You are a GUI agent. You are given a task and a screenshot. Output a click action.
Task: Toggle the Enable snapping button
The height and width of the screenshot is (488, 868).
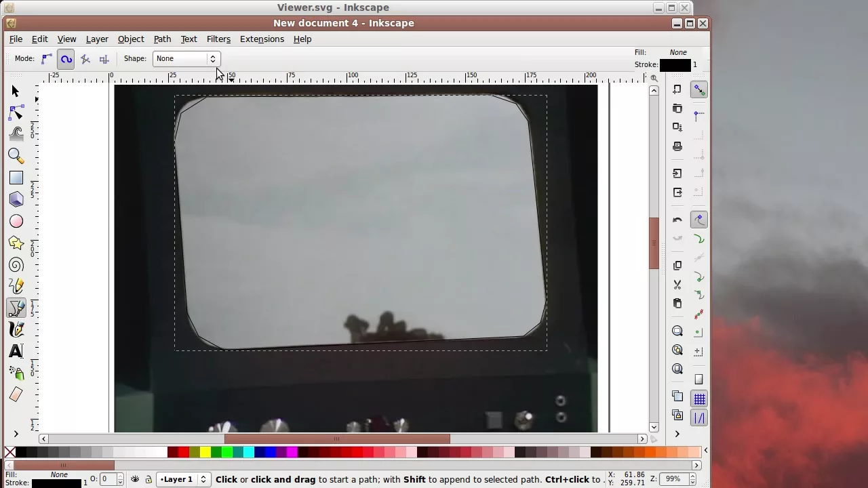click(699, 89)
